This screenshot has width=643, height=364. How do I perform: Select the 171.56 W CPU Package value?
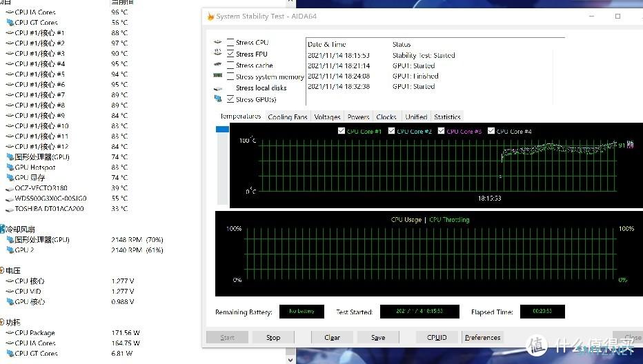pos(126,333)
